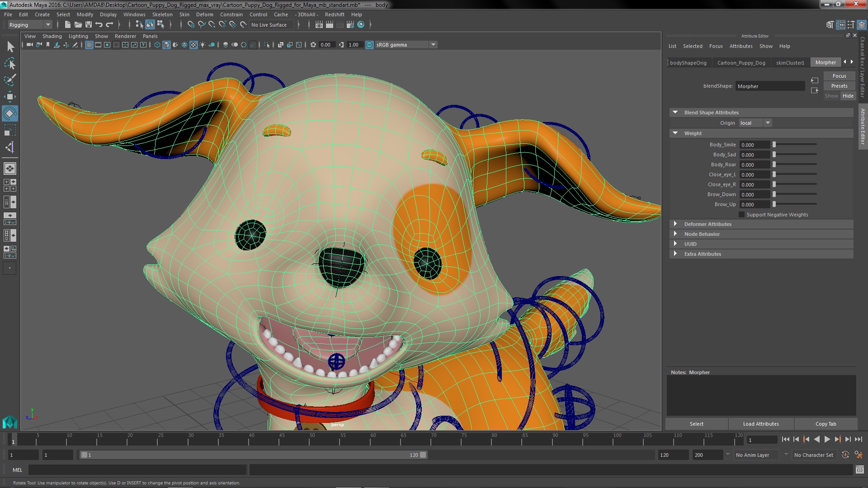868x488 pixels.
Task: Toggle use all lights
Action: pyautogui.click(x=203, y=45)
